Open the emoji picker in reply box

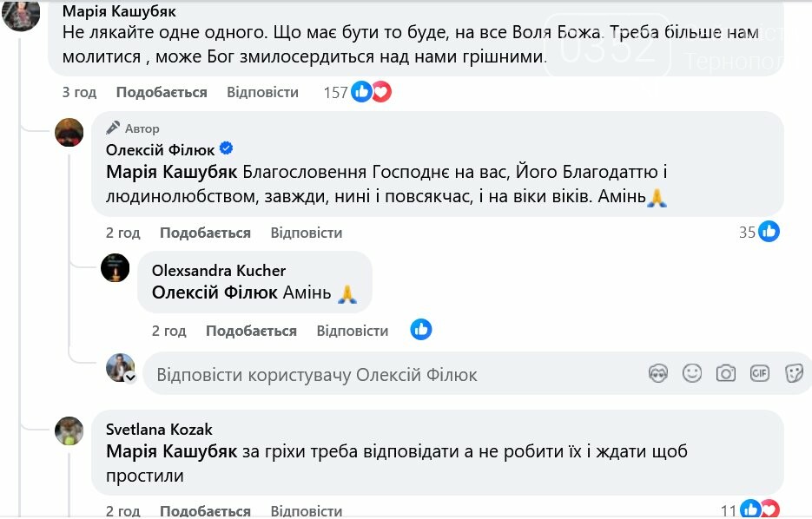tap(692, 373)
